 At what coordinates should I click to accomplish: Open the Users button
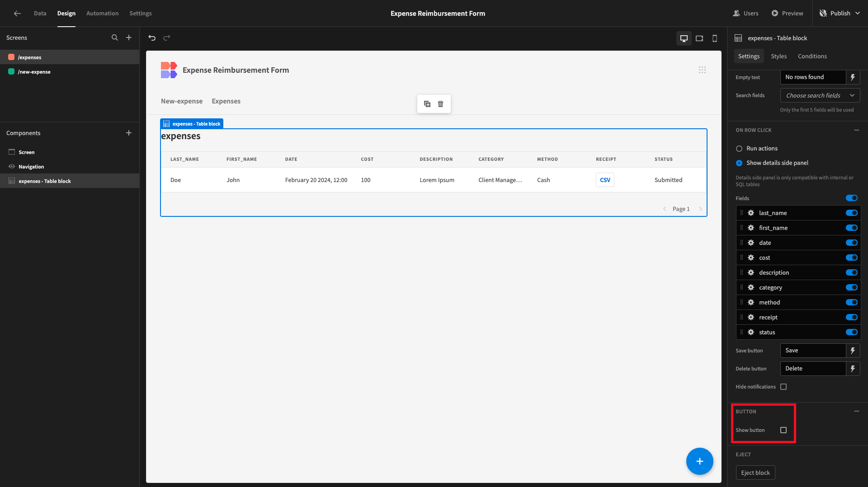(745, 13)
